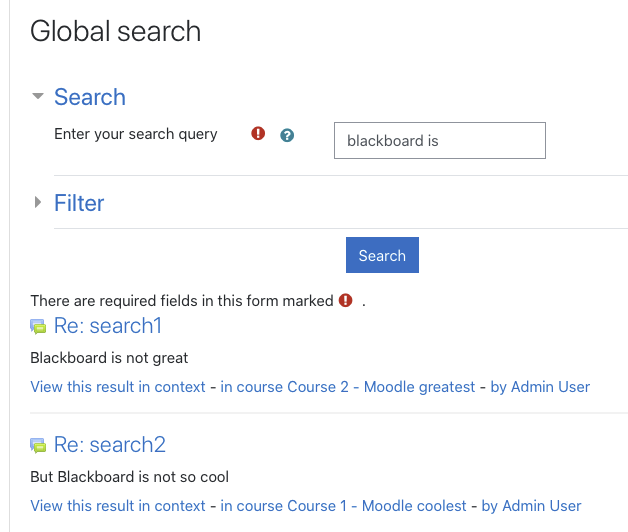The width and height of the screenshot is (628, 532).
Task: Expand the Filter section arrow
Action: click(x=38, y=202)
